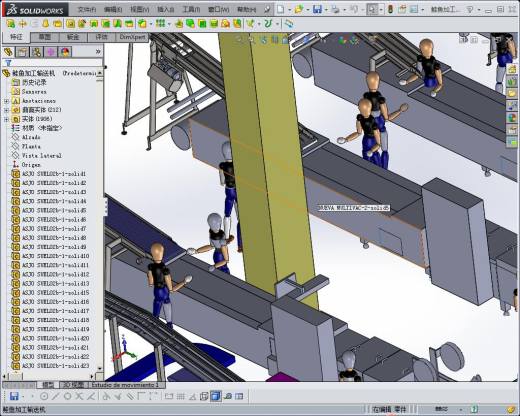Screen dimensions: 520x416
Task: Select the 材质 material tree item
Action: click(x=37, y=128)
